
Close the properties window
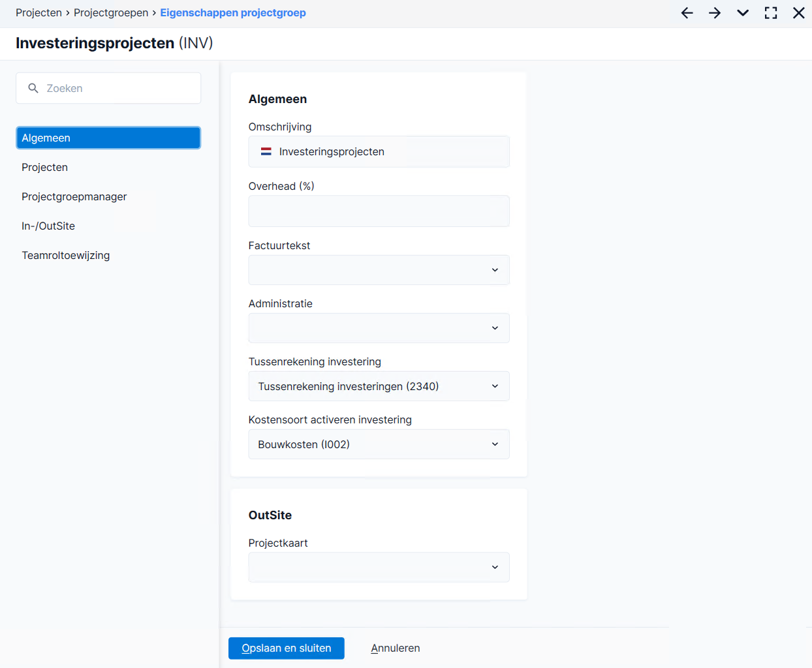(x=799, y=13)
